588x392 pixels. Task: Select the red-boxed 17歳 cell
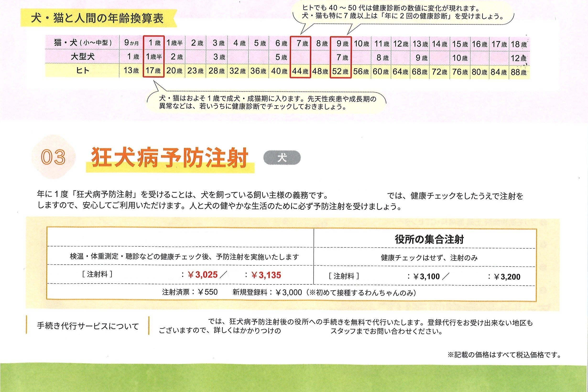coord(153,71)
